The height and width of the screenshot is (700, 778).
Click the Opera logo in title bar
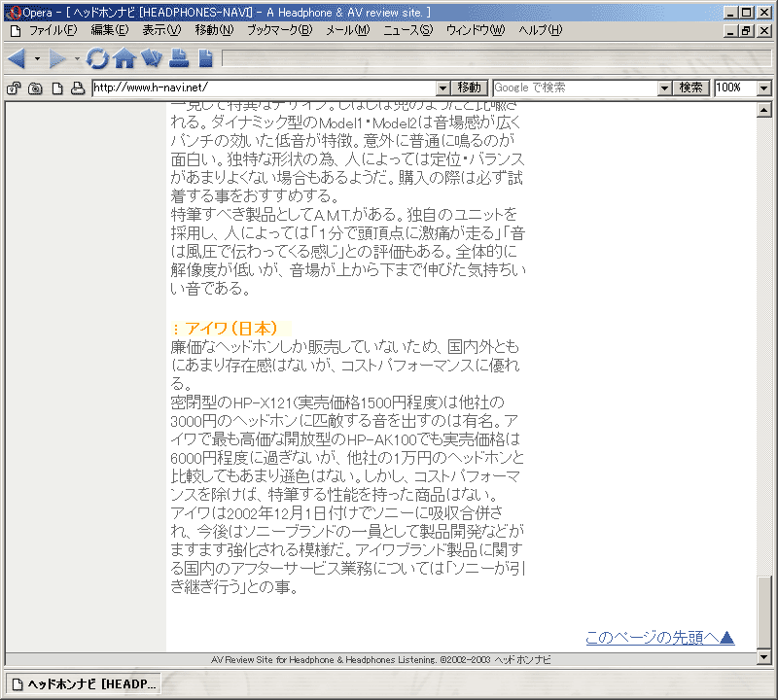(x=14, y=13)
